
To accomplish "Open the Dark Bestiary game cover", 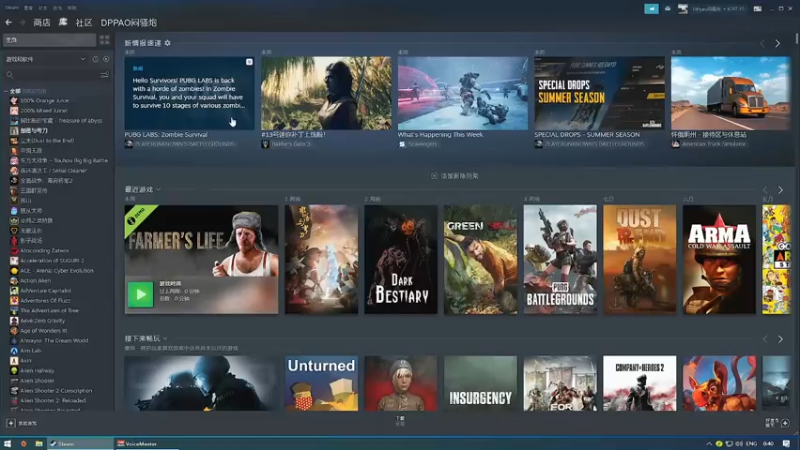I will pos(401,259).
